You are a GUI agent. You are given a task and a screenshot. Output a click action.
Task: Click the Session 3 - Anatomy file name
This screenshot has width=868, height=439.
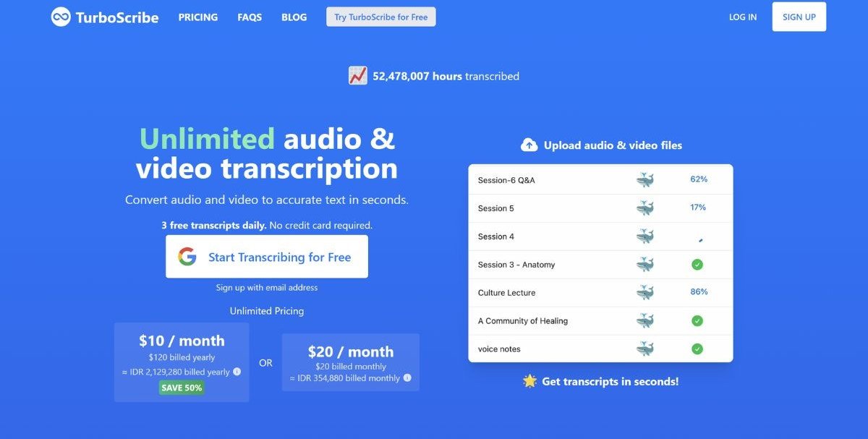click(516, 265)
